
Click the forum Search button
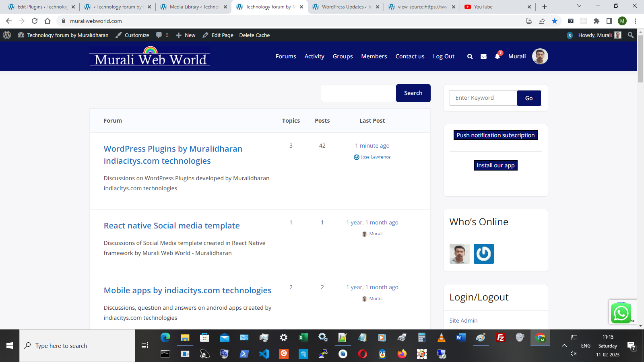(x=413, y=93)
